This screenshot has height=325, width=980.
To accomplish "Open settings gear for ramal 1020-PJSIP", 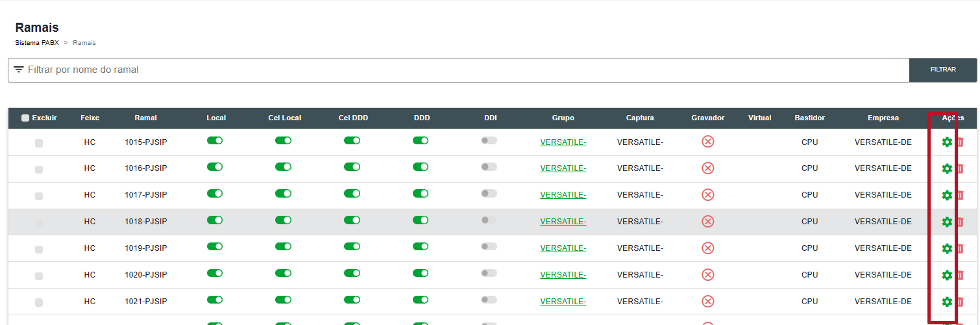I will point(947,275).
